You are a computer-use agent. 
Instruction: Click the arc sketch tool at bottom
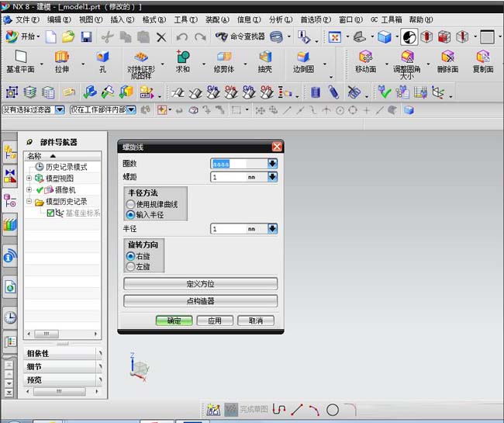[x=314, y=410]
